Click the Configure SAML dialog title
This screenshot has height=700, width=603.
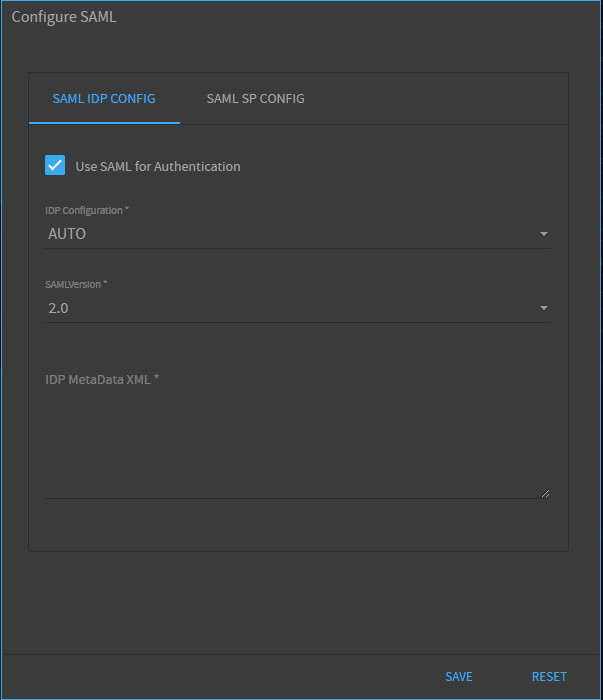coord(64,17)
